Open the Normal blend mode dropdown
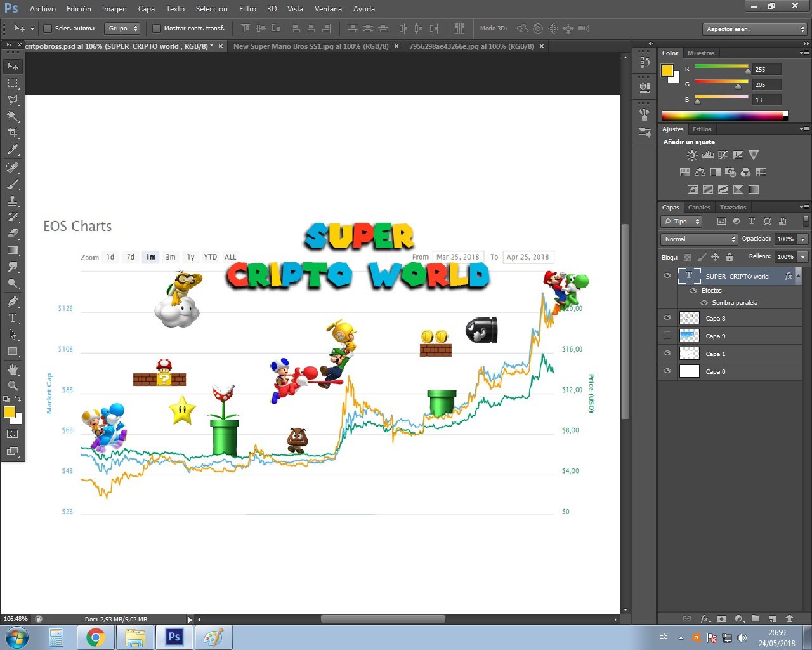Screen dimensions: 812x650 [699, 239]
